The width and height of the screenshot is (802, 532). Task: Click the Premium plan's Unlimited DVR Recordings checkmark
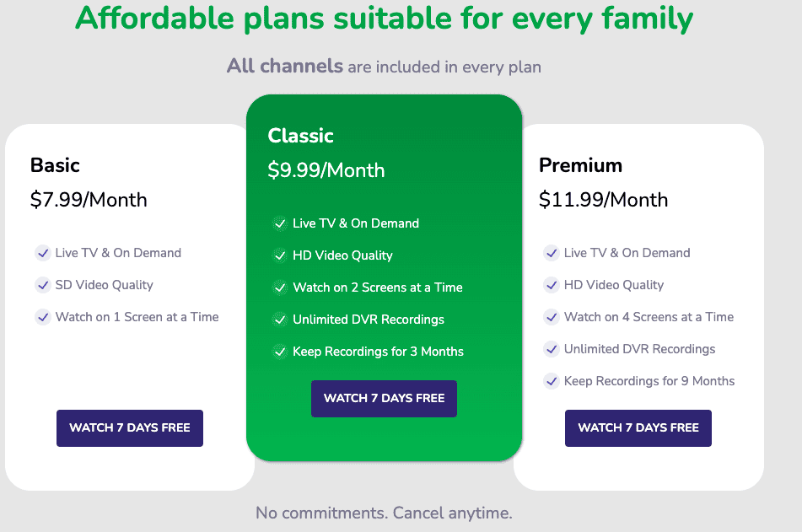552,349
